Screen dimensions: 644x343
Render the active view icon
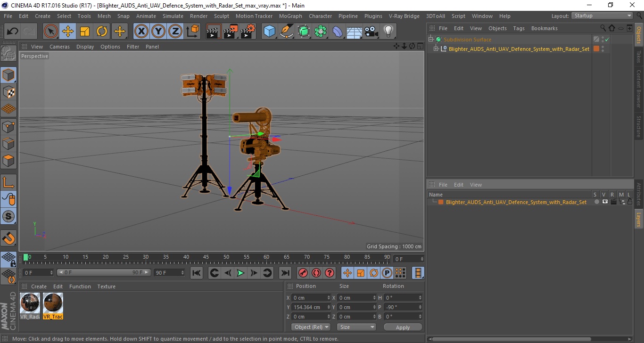coord(214,32)
